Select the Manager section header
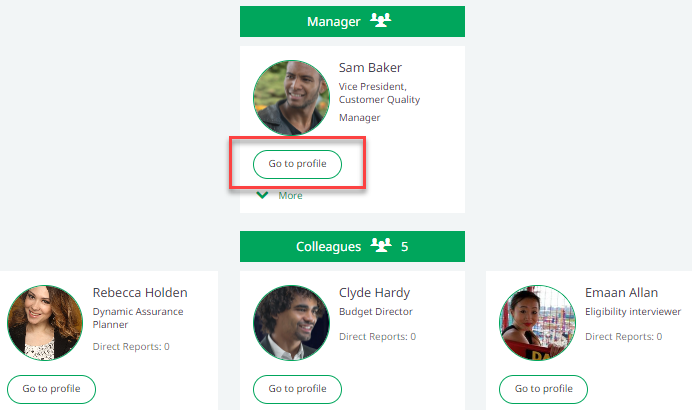692x410 pixels. [x=334, y=21]
